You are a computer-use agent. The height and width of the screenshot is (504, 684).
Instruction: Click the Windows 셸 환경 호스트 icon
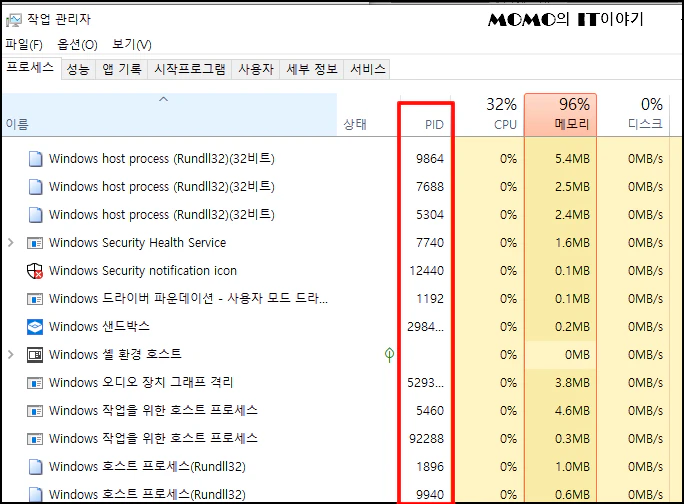click(x=35, y=355)
